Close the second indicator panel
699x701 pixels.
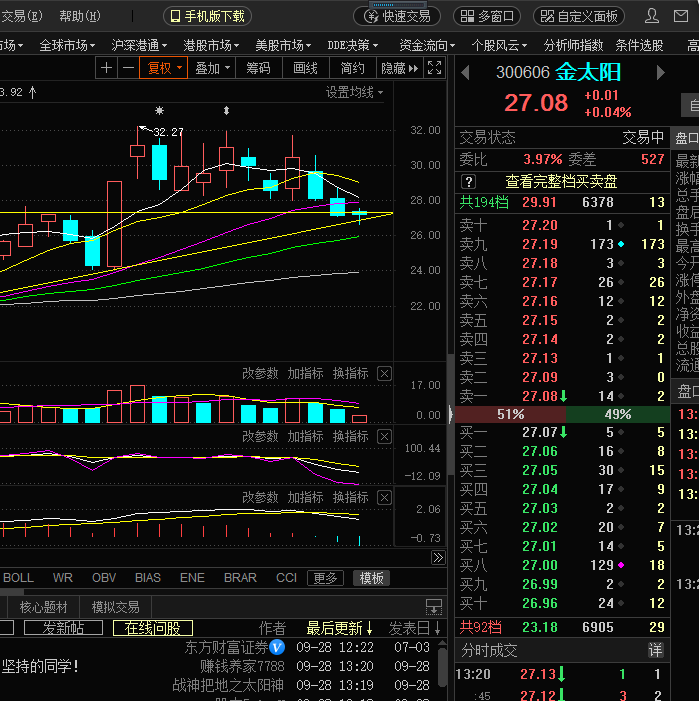pyautogui.click(x=384, y=436)
